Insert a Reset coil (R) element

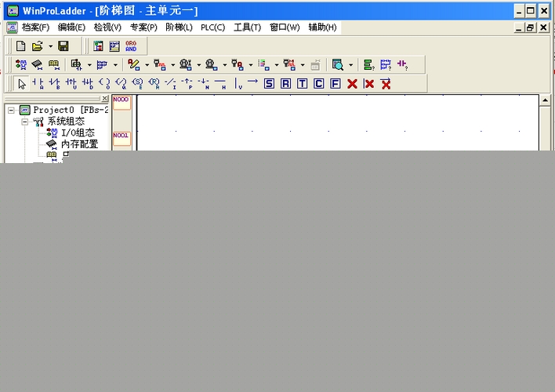[x=286, y=84]
